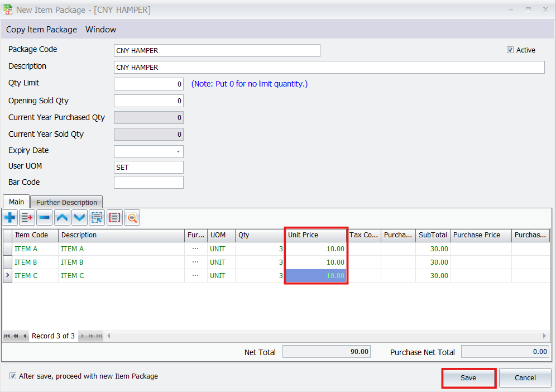Open the column list icon

coord(114,217)
